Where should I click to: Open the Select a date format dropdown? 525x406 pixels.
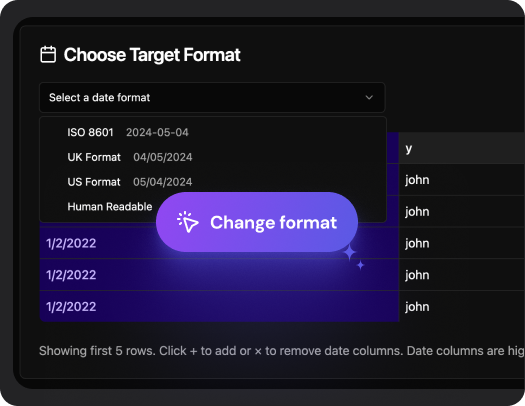(212, 97)
